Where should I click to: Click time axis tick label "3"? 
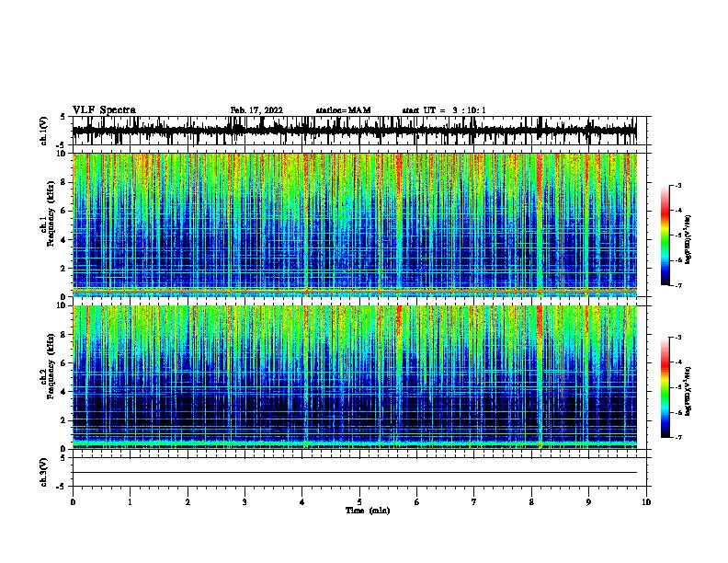(245, 501)
